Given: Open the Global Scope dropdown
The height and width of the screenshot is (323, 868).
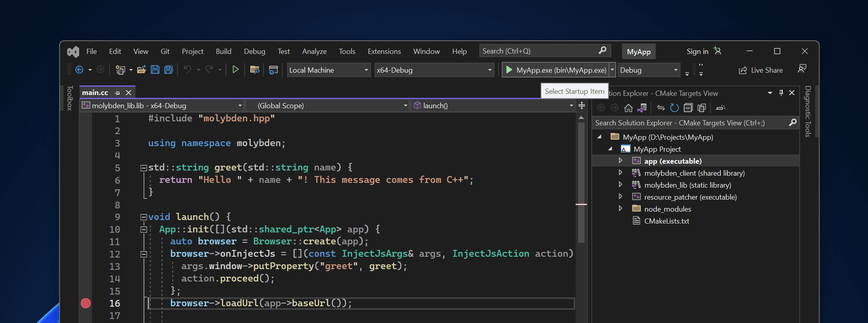Looking at the screenshot, I should (327, 105).
